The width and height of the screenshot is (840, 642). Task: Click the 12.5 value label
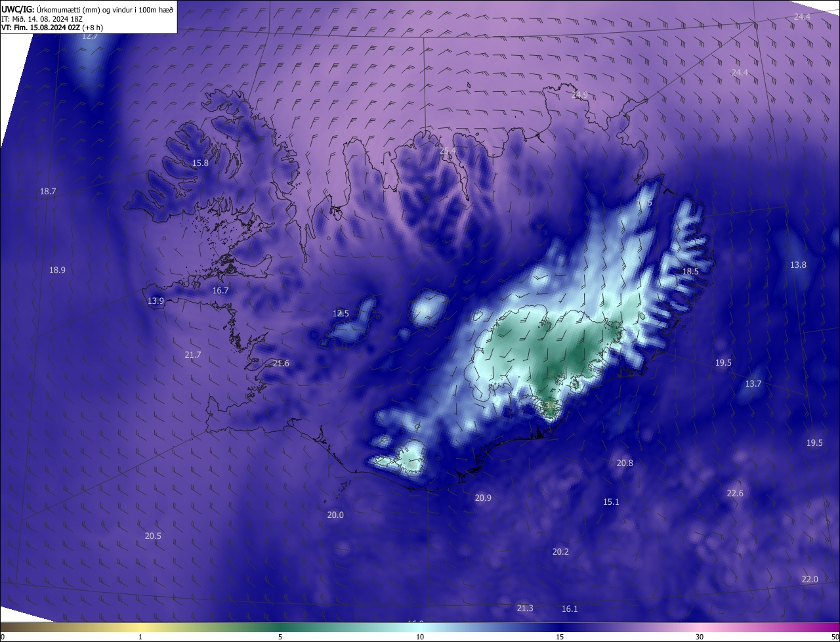click(341, 313)
